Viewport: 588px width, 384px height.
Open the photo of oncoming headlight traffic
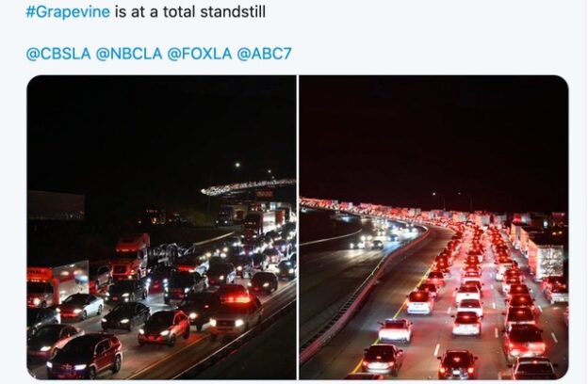pos(161,228)
